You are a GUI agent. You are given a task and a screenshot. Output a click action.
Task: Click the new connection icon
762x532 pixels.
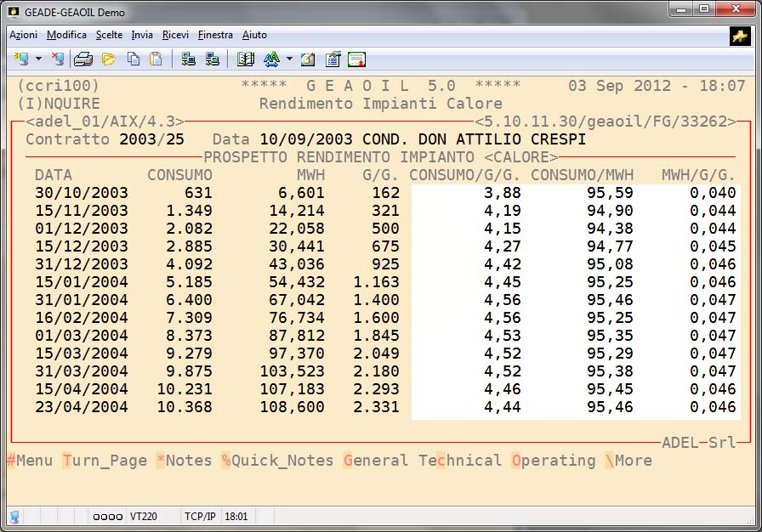coord(22,59)
